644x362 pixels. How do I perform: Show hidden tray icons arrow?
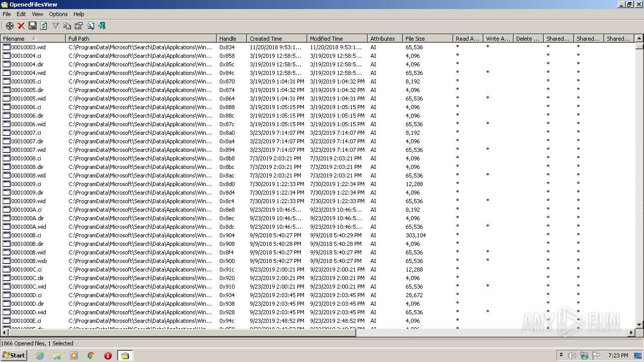click(x=561, y=355)
